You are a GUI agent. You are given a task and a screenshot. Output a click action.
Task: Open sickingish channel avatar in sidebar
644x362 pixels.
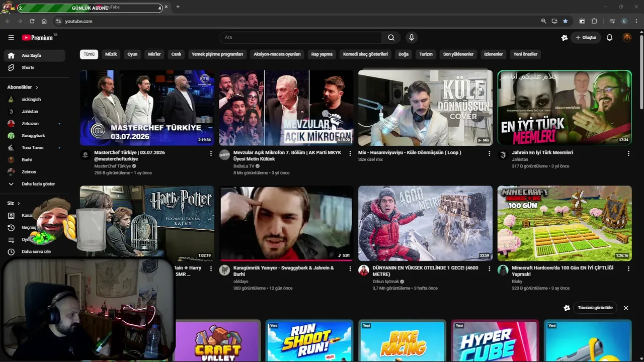point(11,100)
